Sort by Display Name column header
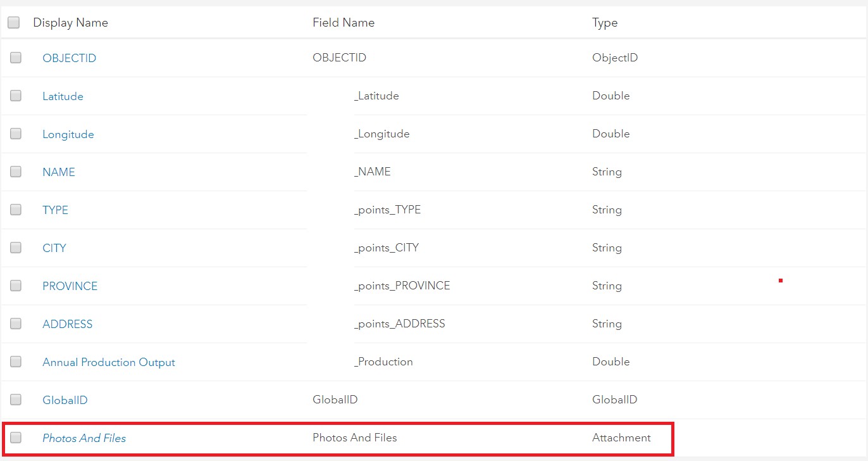868x461 pixels. tap(70, 23)
